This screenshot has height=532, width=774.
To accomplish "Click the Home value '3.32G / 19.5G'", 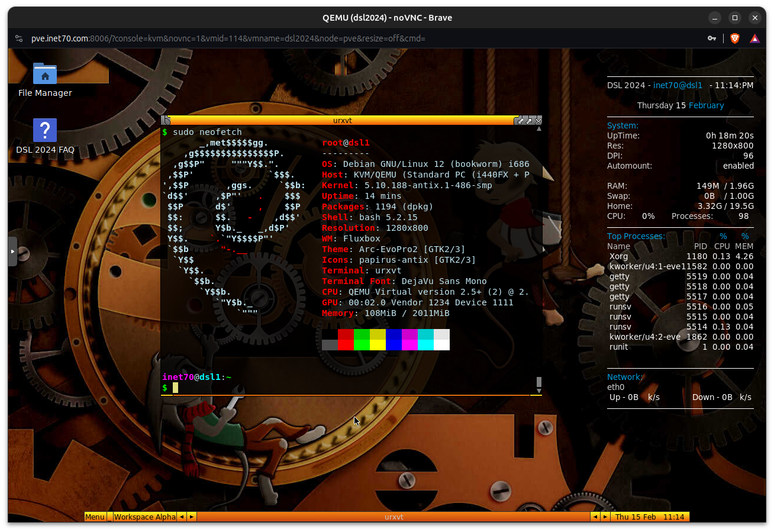I will tap(725, 206).
